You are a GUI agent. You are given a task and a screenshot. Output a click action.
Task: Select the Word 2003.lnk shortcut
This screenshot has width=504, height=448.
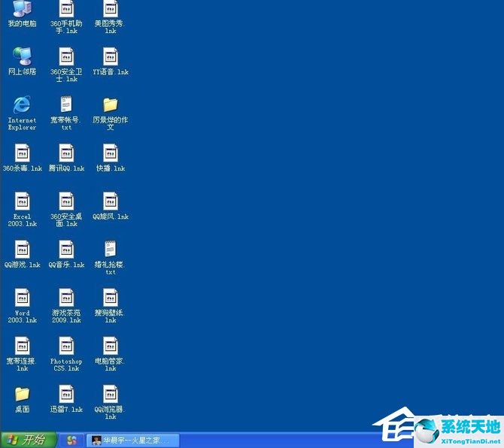click(23, 298)
